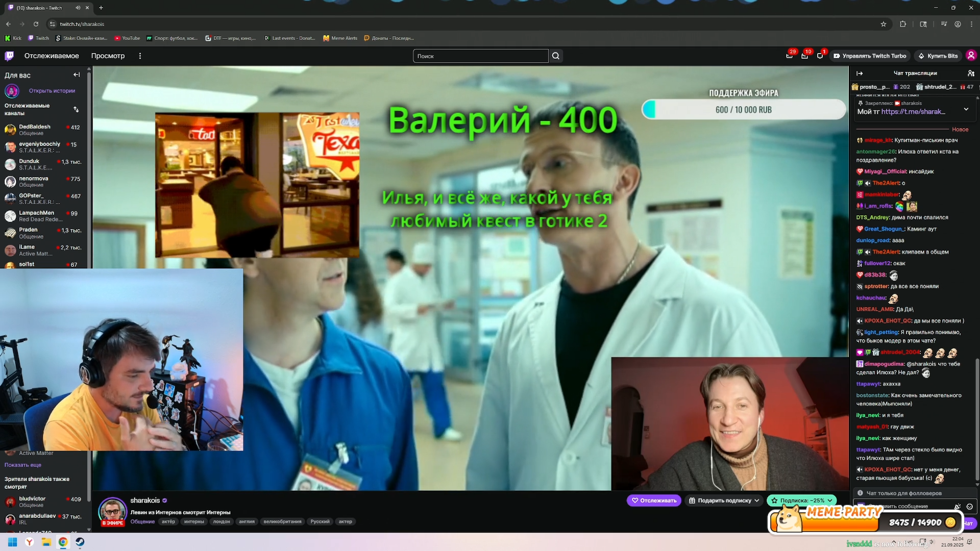Mute the Twitch browser tab audio
This screenshot has height=551, width=980.
coord(78,8)
